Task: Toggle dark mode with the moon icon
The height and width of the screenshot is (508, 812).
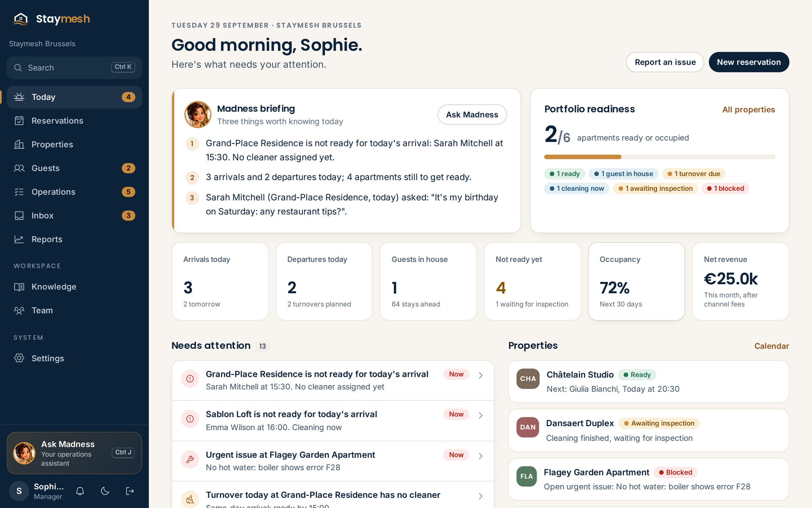Action: (105, 491)
